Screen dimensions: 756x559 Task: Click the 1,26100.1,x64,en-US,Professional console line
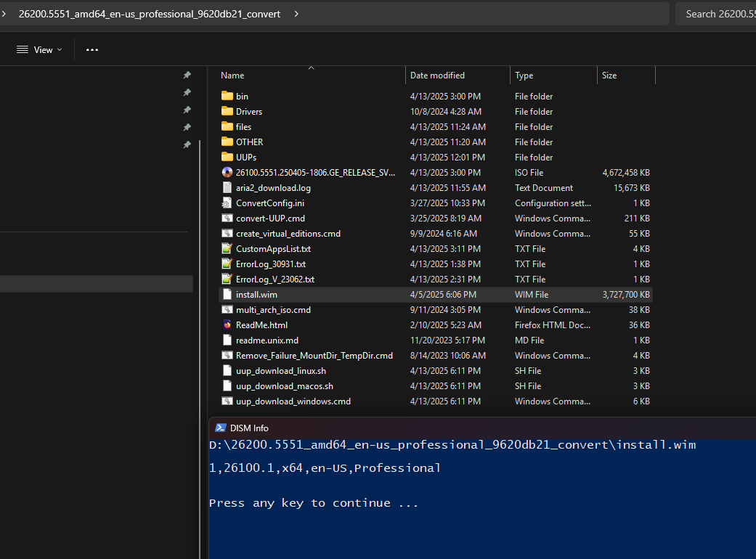coord(325,468)
